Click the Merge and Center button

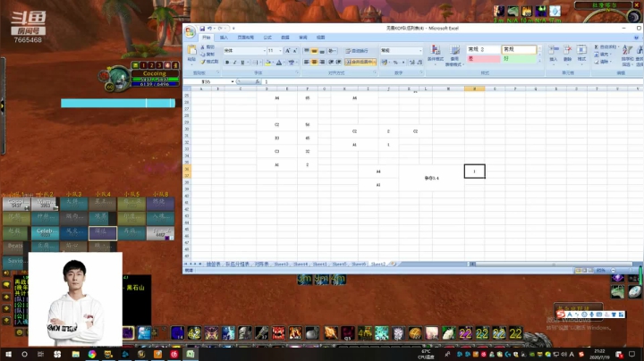click(360, 62)
